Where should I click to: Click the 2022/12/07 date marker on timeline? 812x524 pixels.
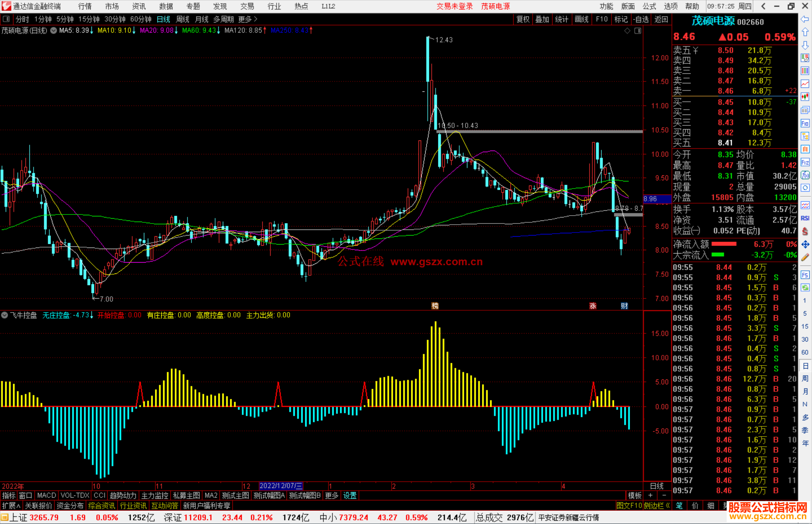tap(280, 486)
